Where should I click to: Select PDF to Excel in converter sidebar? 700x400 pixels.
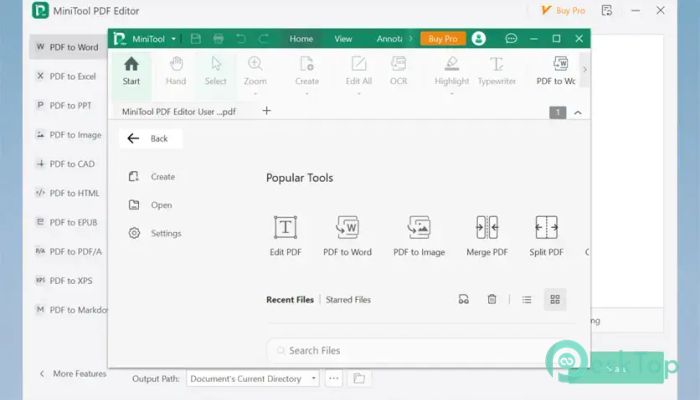[67, 76]
